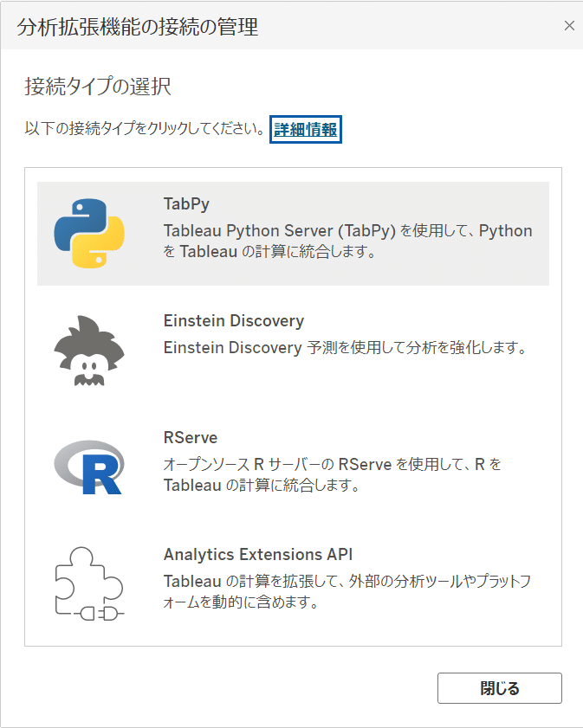Choose the R logo icon for RServe

coord(89,467)
